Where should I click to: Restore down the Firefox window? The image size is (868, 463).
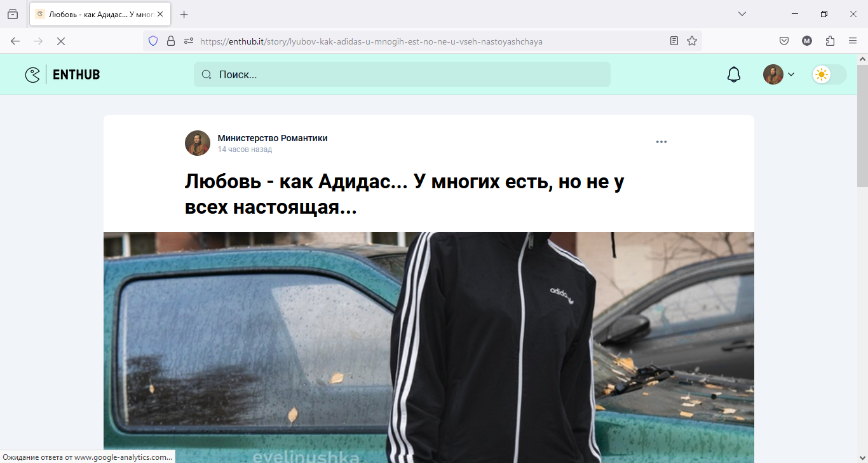[824, 14]
